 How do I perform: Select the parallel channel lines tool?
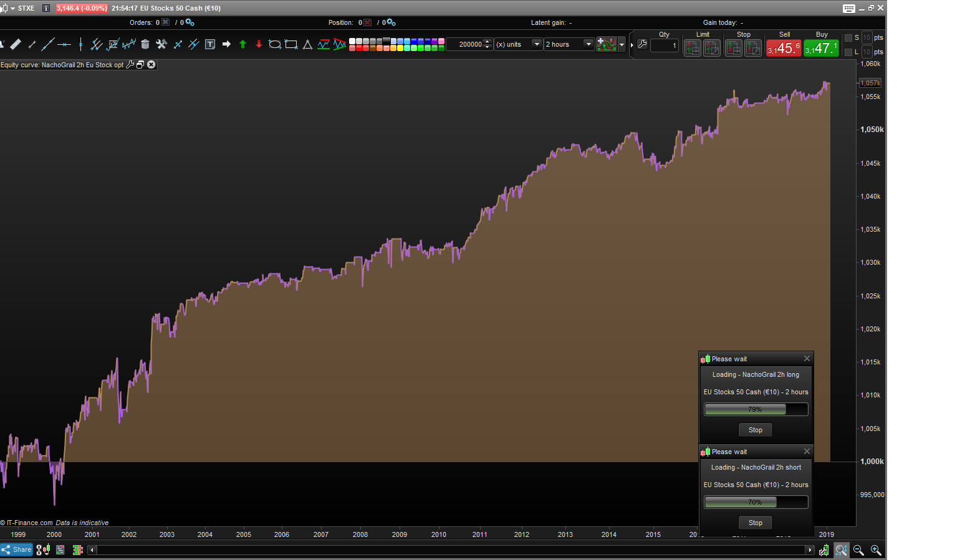[x=97, y=44]
